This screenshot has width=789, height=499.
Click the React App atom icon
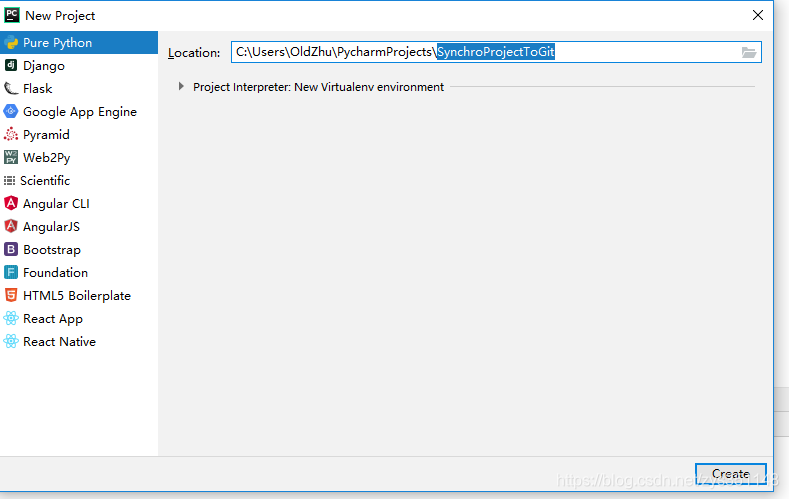point(11,318)
